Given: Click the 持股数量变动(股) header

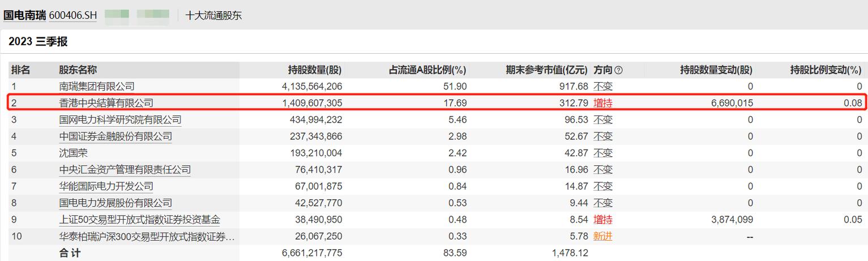Looking at the screenshot, I should point(716,70).
